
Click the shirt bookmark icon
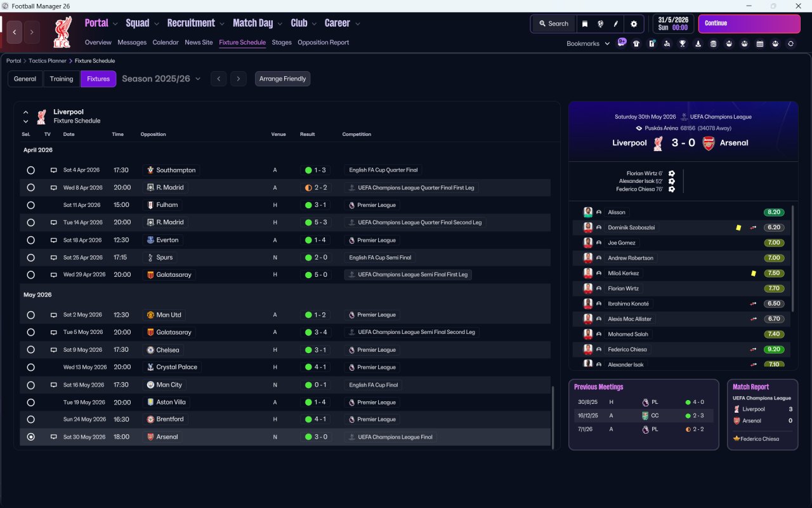pyautogui.click(x=636, y=44)
